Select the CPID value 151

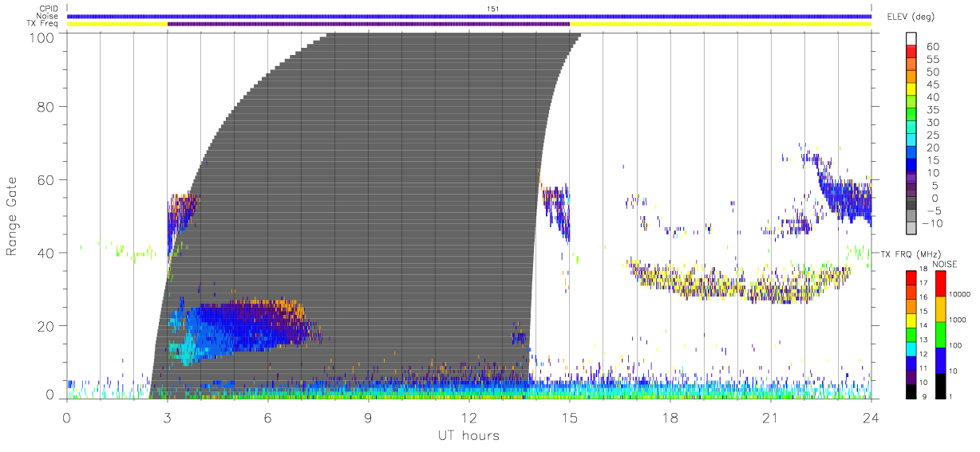tap(493, 9)
